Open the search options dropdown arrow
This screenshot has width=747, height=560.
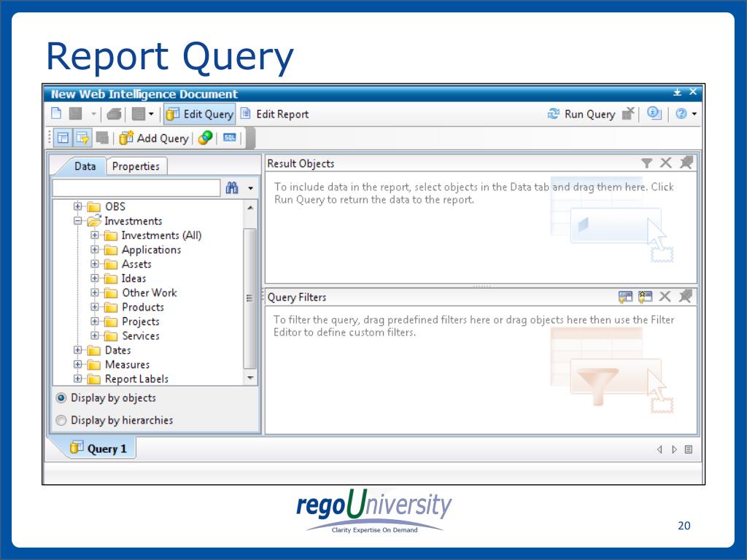(251, 188)
